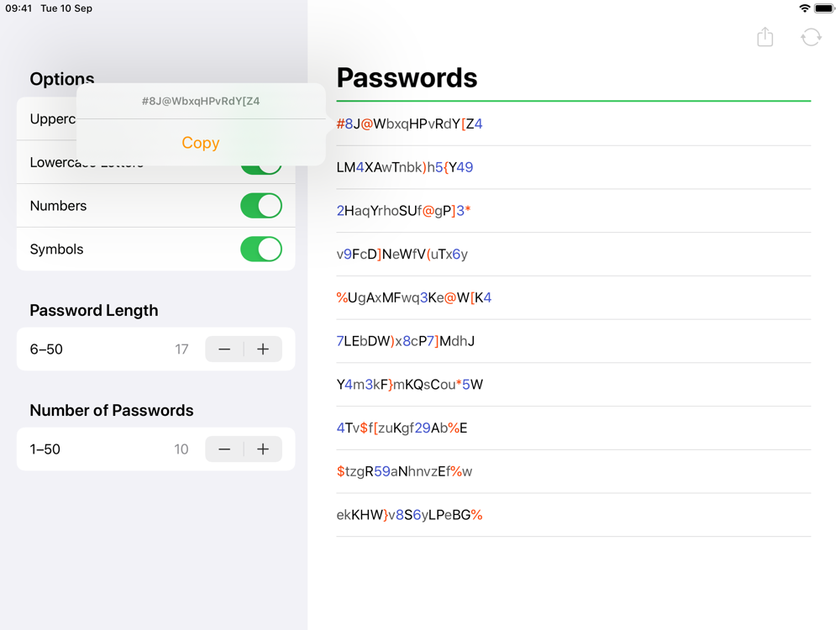Screen dimensions: 840x630
Task: Increase the number of passwords with plus
Action: pos(263,449)
